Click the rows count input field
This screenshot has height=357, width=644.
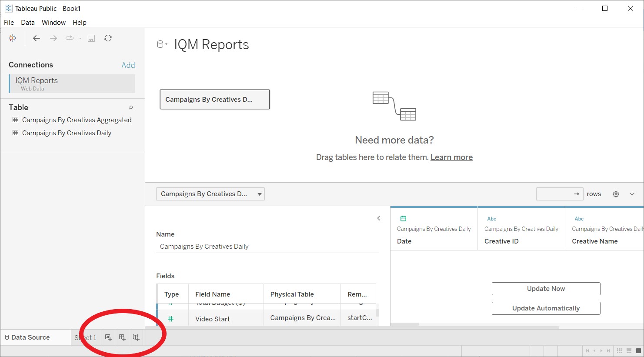pyautogui.click(x=554, y=194)
